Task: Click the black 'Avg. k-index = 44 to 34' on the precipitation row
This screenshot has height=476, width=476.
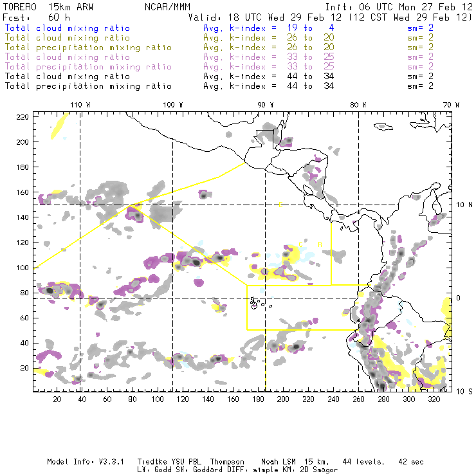Action: coord(269,86)
